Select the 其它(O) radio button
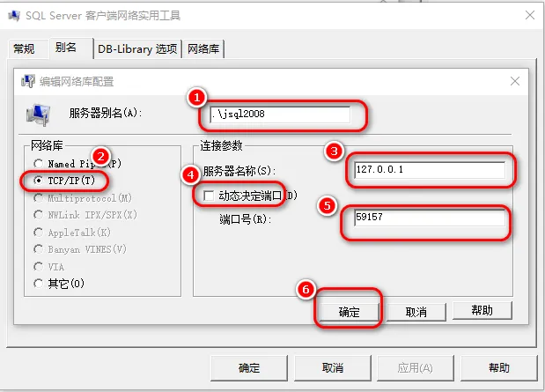The height and width of the screenshot is (392, 545). click(x=38, y=284)
